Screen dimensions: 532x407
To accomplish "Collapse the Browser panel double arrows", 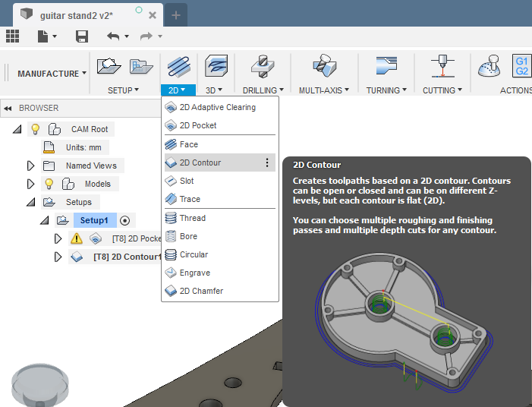I will (x=8, y=109).
